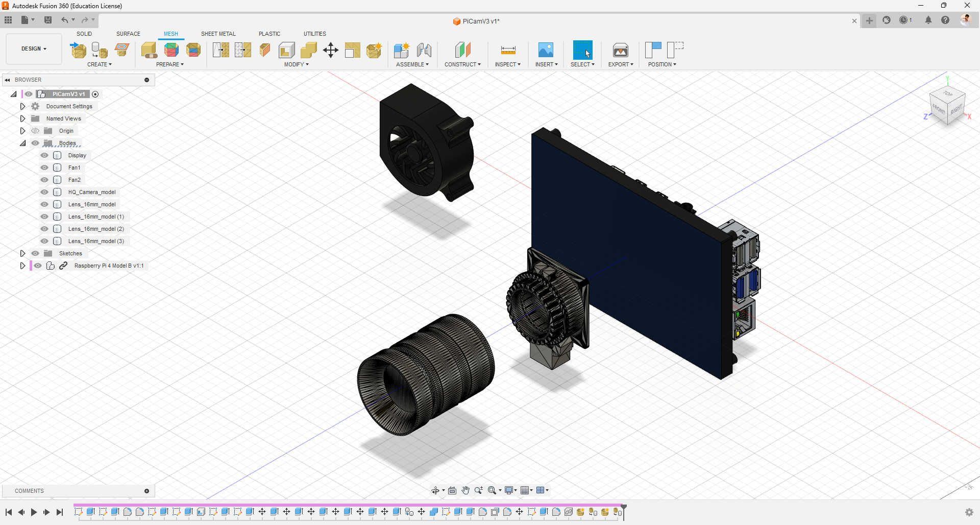Select the Pan hand icon
Viewport: 980px width, 525px height.
pyautogui.click(x=465, y=491)
